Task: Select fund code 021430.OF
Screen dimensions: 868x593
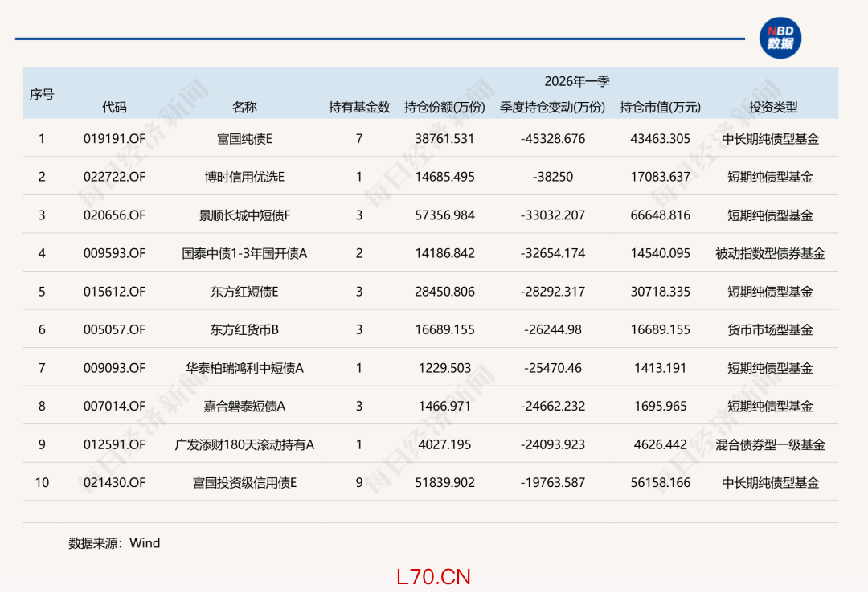Action: 114,483
